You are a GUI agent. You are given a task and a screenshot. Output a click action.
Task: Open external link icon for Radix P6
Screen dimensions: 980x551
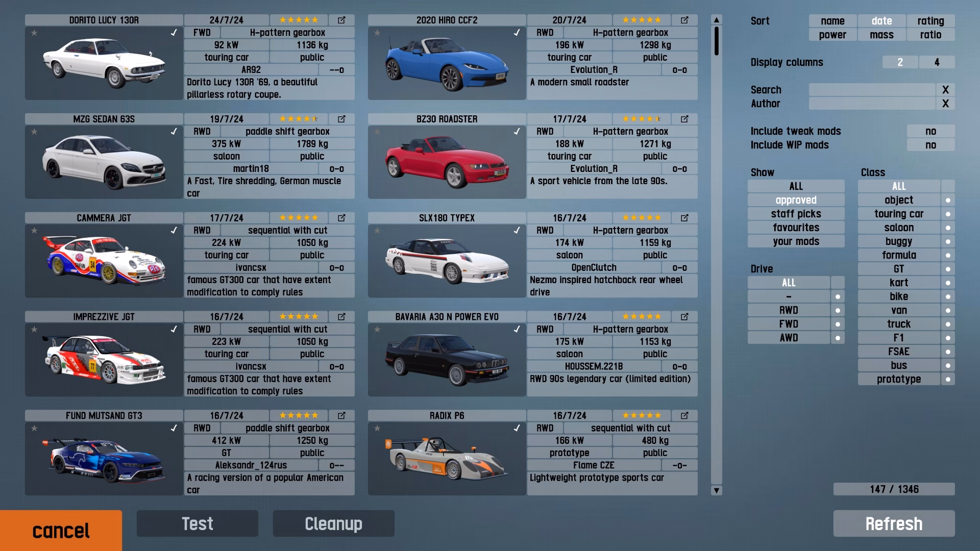click(x=684, y=416)
